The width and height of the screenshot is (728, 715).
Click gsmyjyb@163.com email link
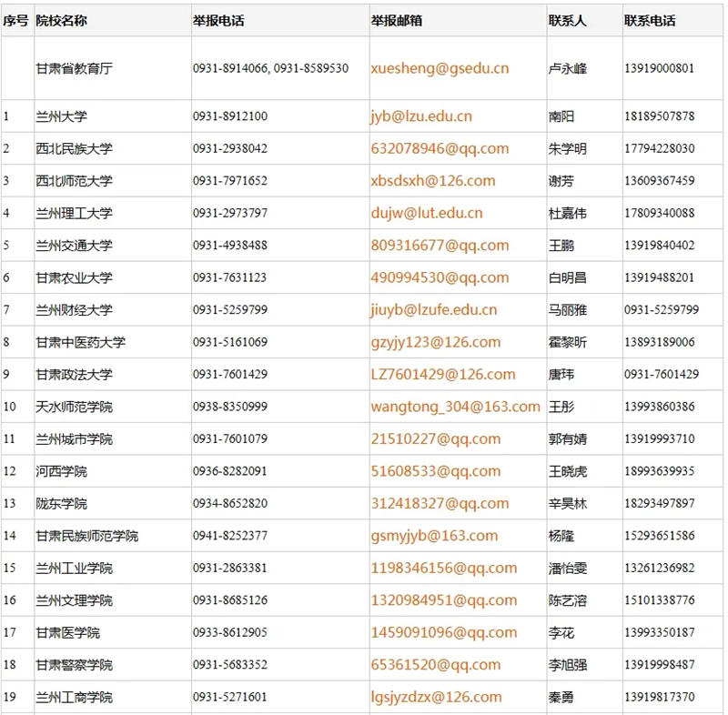coord(434,536)
